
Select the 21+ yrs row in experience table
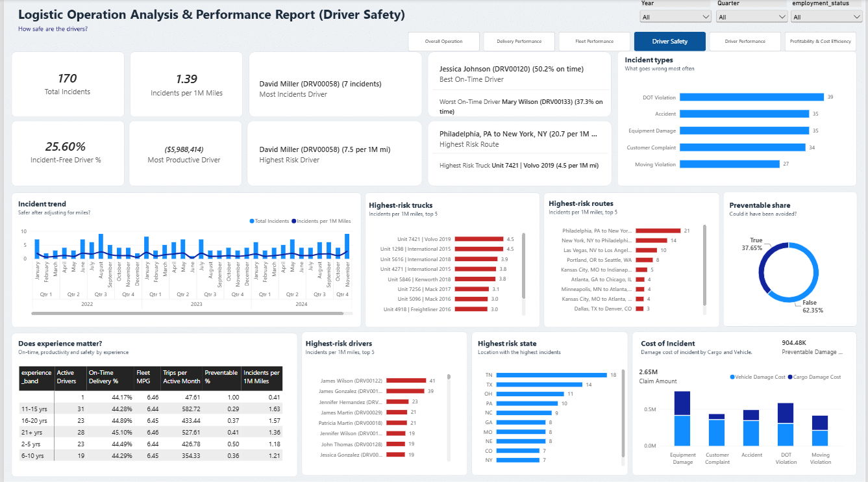pos(151,432)
